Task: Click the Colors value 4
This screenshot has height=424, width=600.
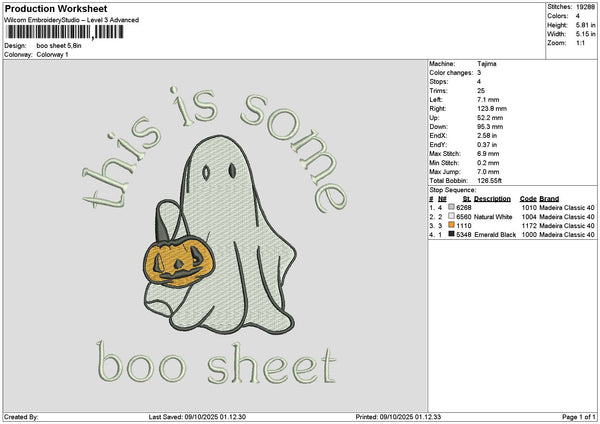Action: [577, 16]
